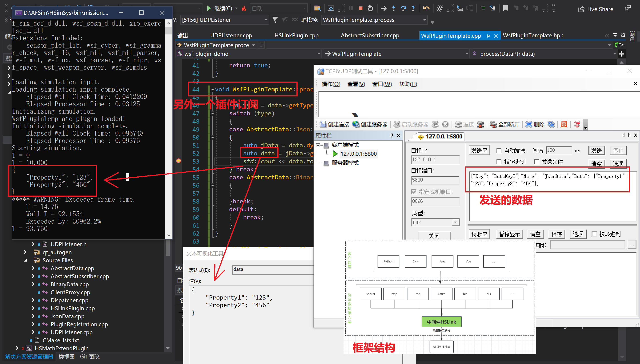Click 清空 to clear the receive area
Screen dimensions: 640x364
[x=535, y=234]
